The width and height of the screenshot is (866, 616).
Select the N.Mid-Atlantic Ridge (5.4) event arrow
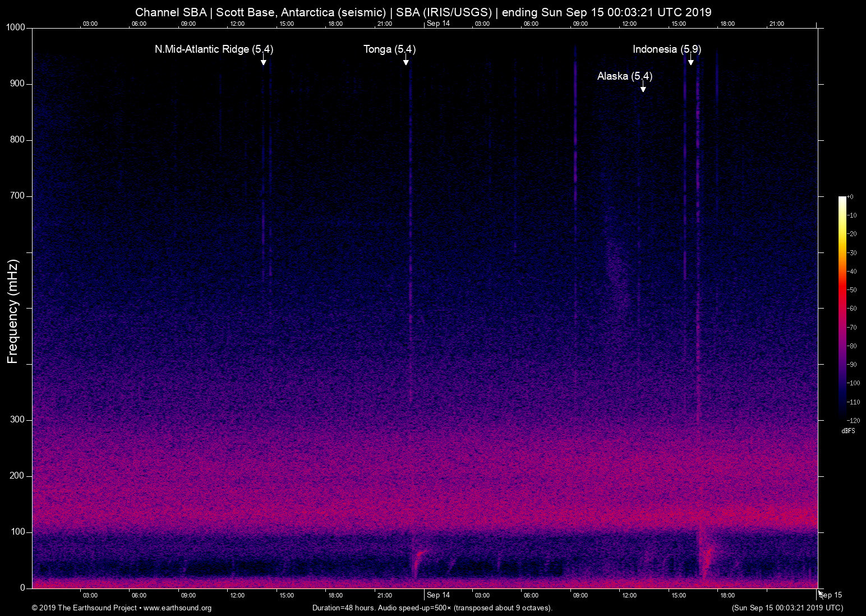coord(264,62)
